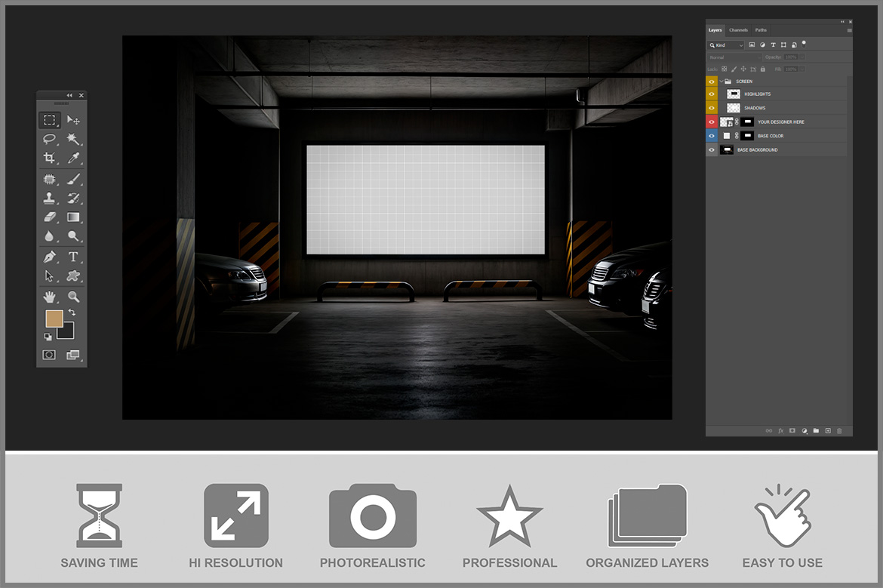
Task: Activate the Horizontal Type tool
Action: click(73, 257)
